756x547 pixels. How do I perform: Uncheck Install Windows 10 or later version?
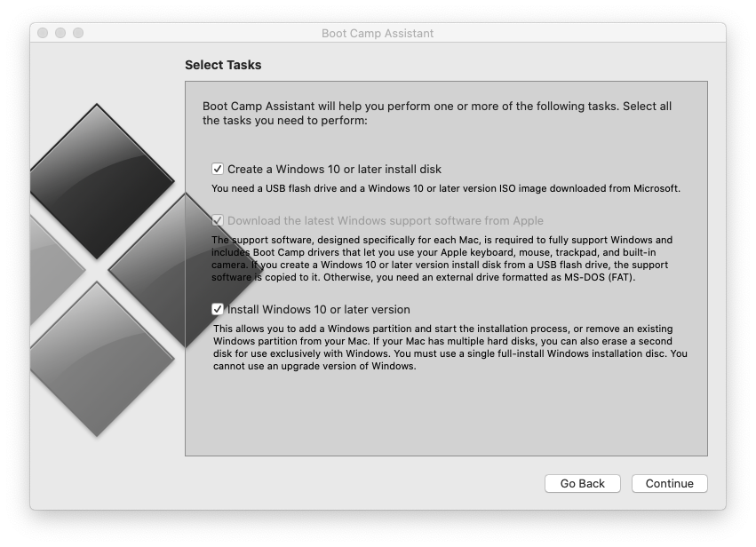[218, 309]
